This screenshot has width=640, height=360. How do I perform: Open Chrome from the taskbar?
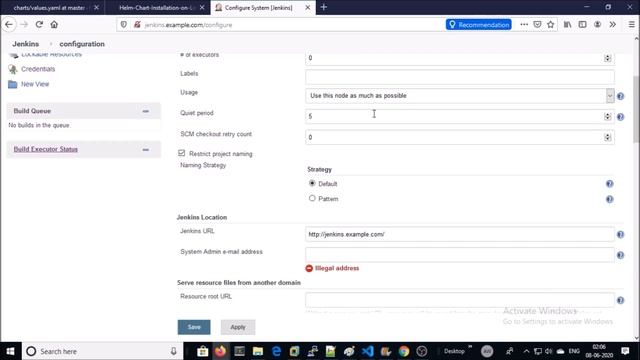(404, 351)
